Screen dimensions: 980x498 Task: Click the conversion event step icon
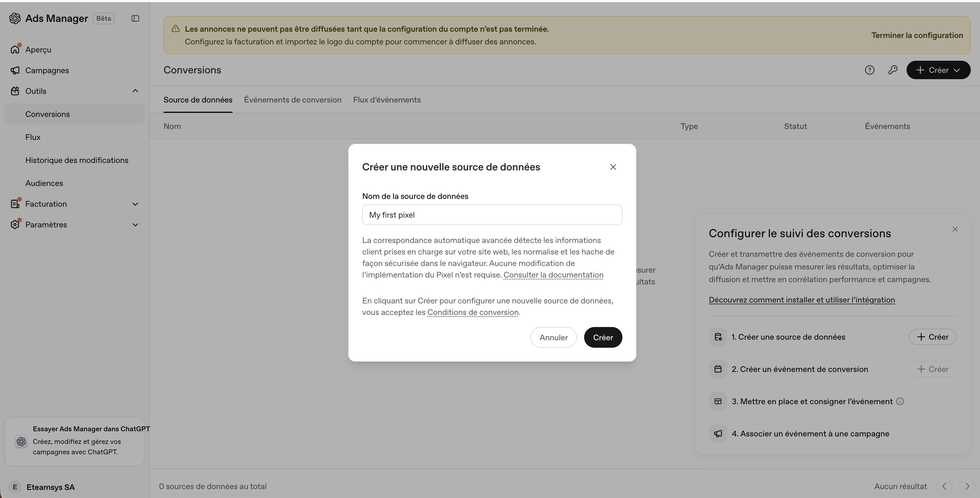coord(718,369)
